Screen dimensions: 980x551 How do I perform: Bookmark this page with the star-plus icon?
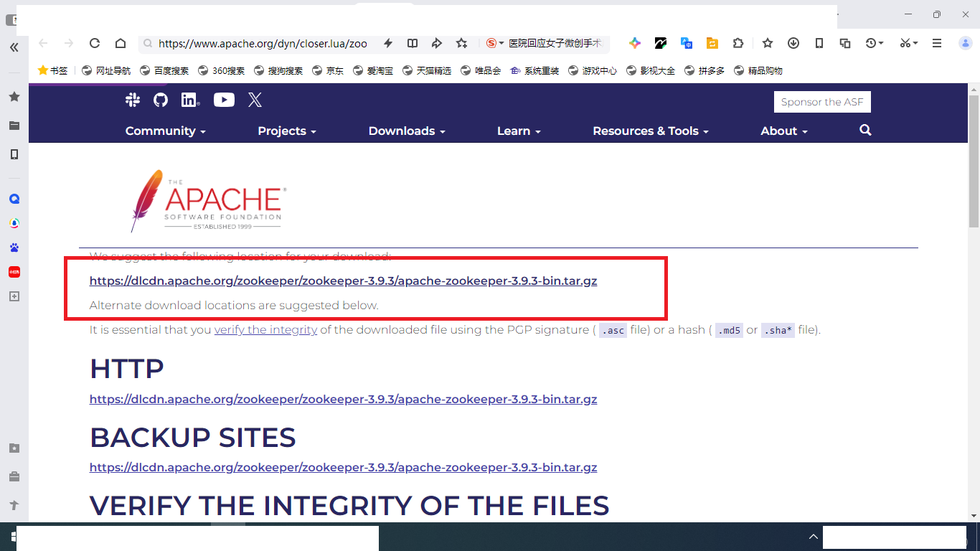pyautogui.click(x=462, y=43)
